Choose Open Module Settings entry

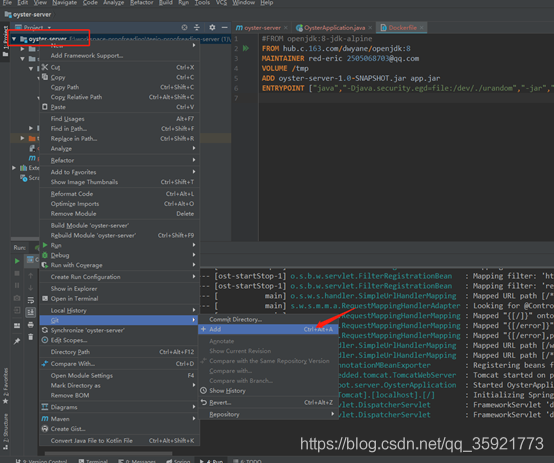(119, 375)
